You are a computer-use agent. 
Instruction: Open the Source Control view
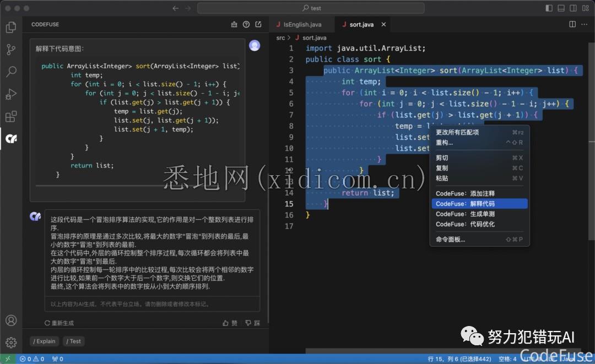(12, 49)
